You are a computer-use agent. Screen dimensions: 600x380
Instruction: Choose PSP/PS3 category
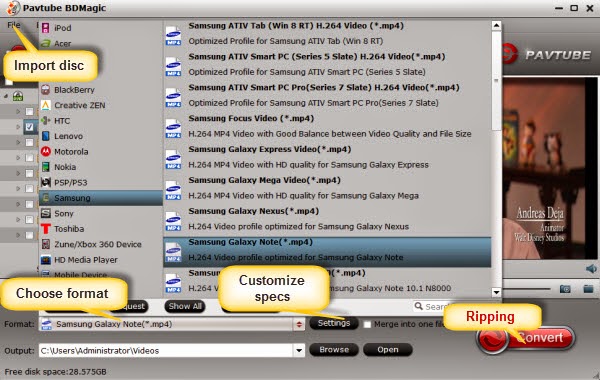(x=101, y=183)
